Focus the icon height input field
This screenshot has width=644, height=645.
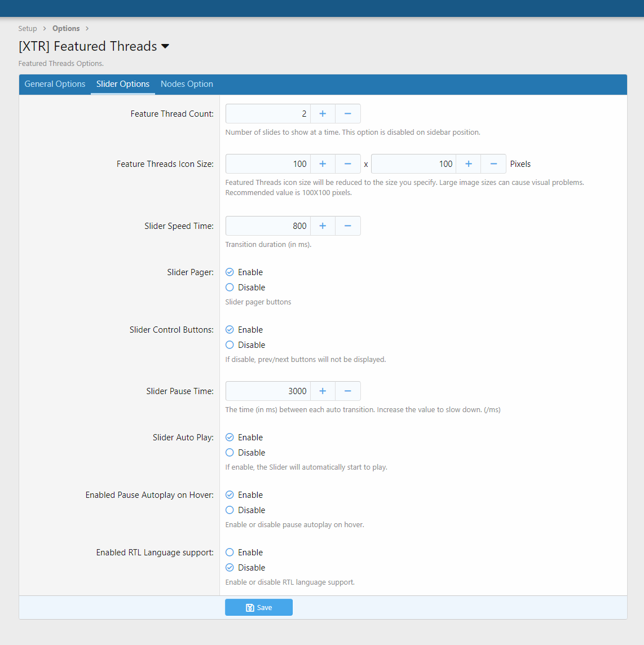click(x=413, y=164)
